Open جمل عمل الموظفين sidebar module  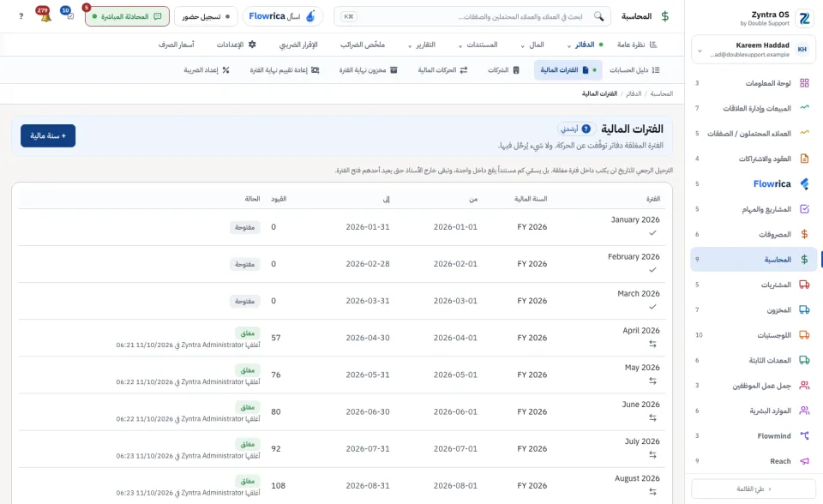point(754,386)
